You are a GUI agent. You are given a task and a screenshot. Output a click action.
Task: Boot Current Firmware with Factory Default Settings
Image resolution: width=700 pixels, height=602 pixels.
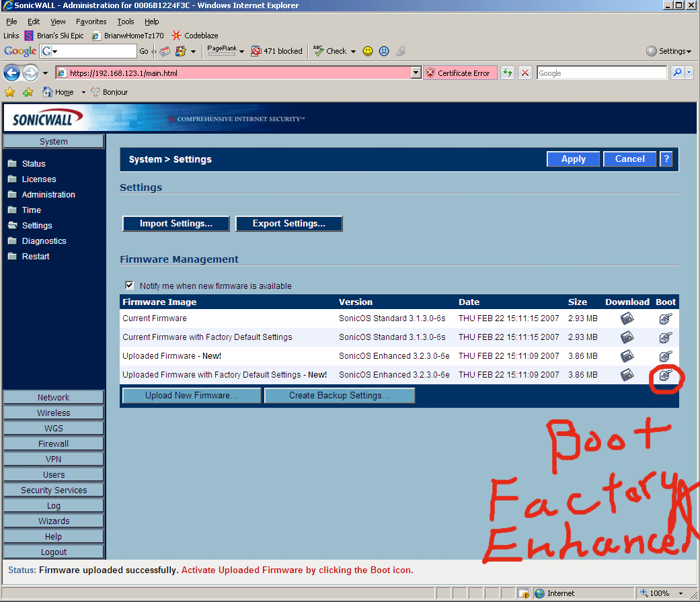click(665, 337)
